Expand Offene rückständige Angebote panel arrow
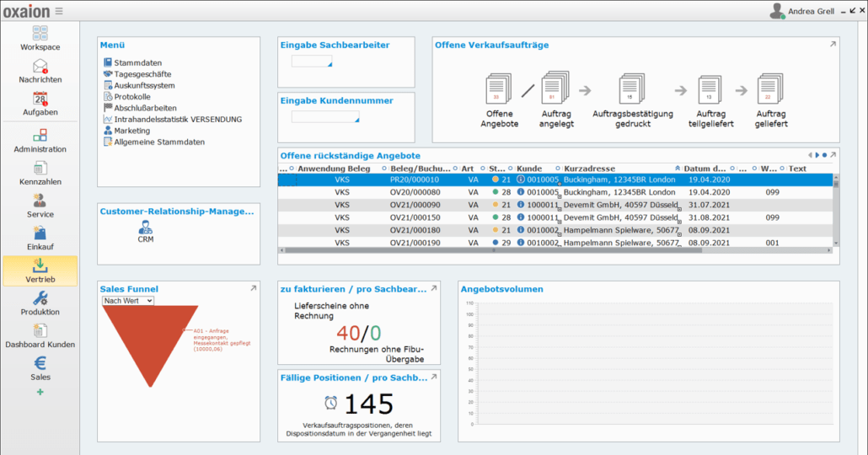Screen dimensions: 868x455 coord(833,155)
